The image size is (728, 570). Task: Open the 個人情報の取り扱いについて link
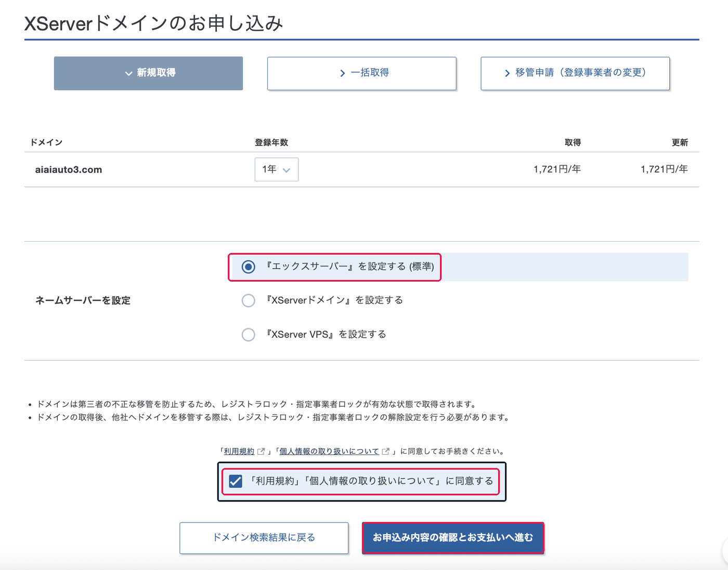click(x=329, y=452)
